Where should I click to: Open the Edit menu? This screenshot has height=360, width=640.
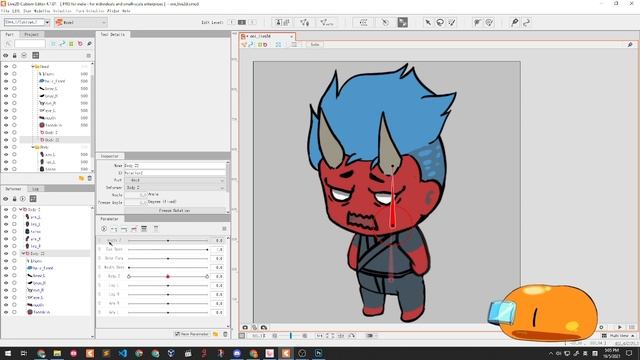[x=16, y=11]
